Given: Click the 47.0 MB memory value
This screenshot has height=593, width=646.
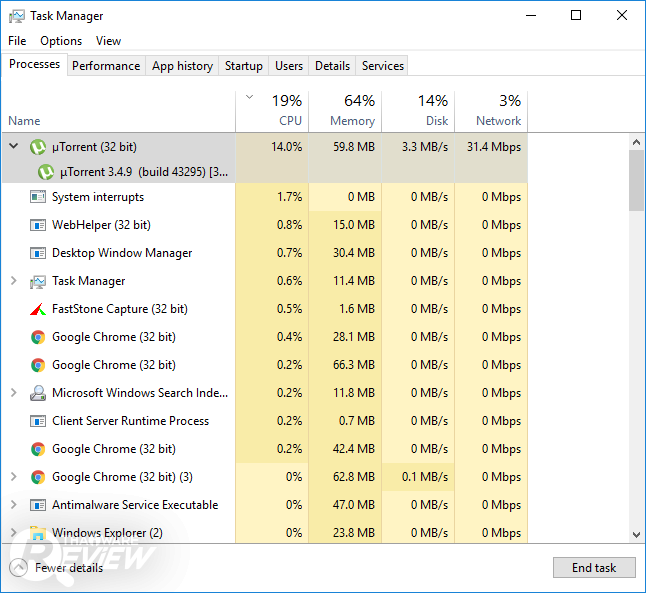Looking at the screenshot, I should click(x=354, y=505).
